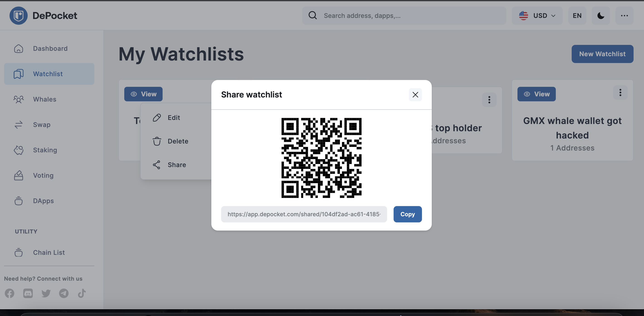The image size is (644, 316).
Task: Click View on the first watchlist card
Action: coord(143,94)
